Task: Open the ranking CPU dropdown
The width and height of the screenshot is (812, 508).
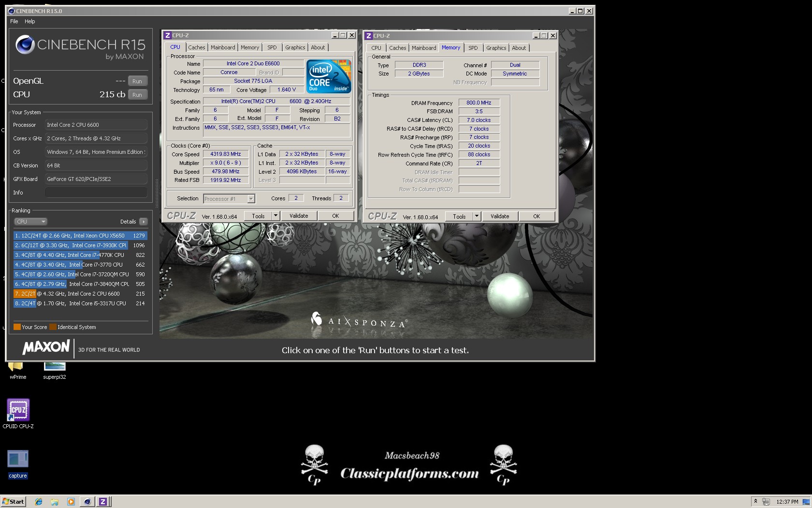Action: click(30, 222)
